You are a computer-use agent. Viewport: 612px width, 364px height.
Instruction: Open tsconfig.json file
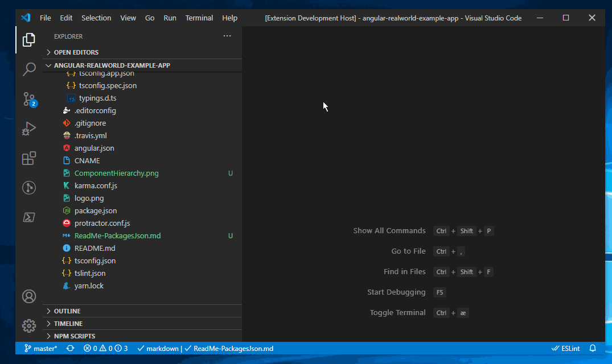click(142, 260)
